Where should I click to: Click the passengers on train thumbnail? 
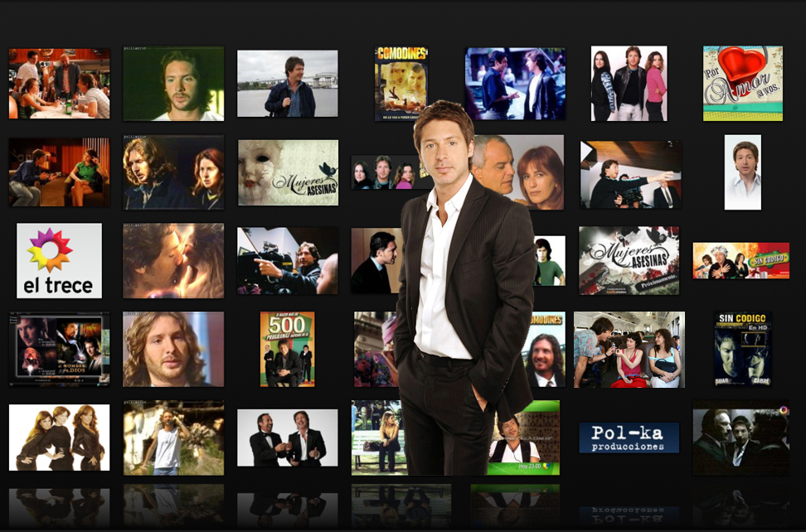click(629, 349)
